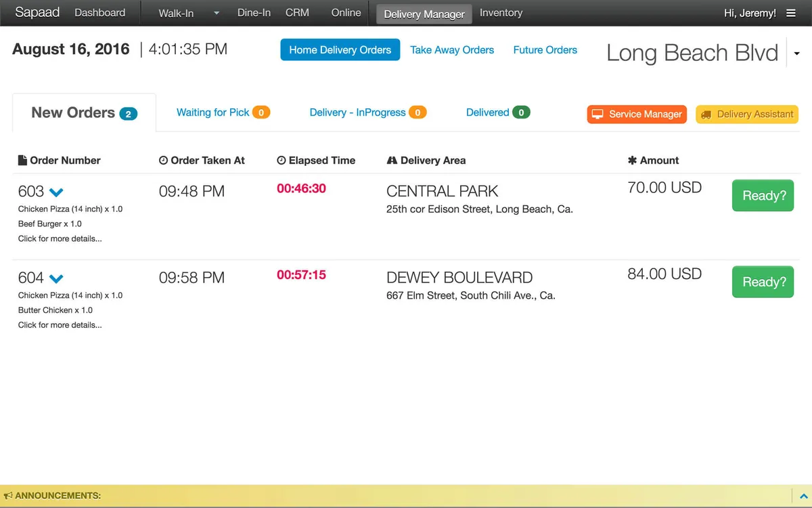Click the clock icon beside Order Taken At

pos(163,161)
